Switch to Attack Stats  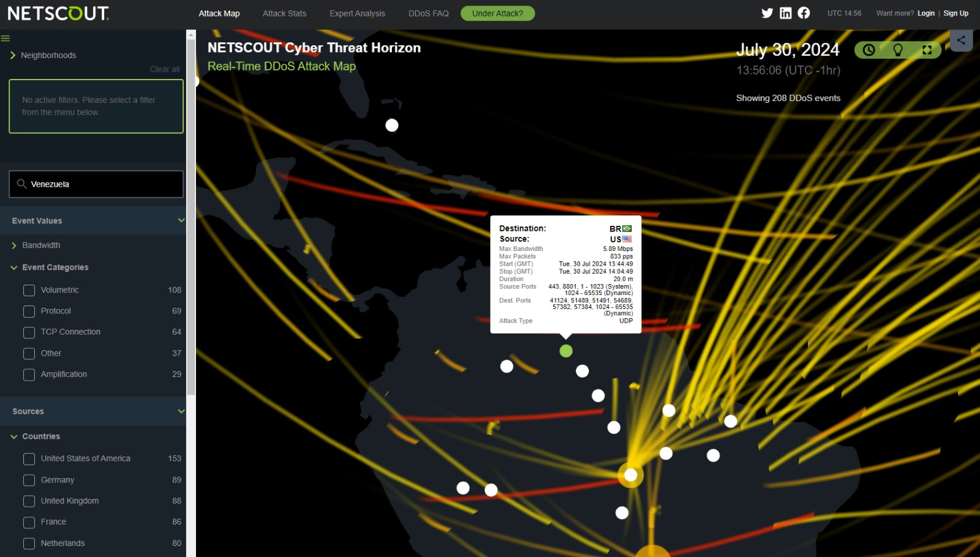pos(284,13)
